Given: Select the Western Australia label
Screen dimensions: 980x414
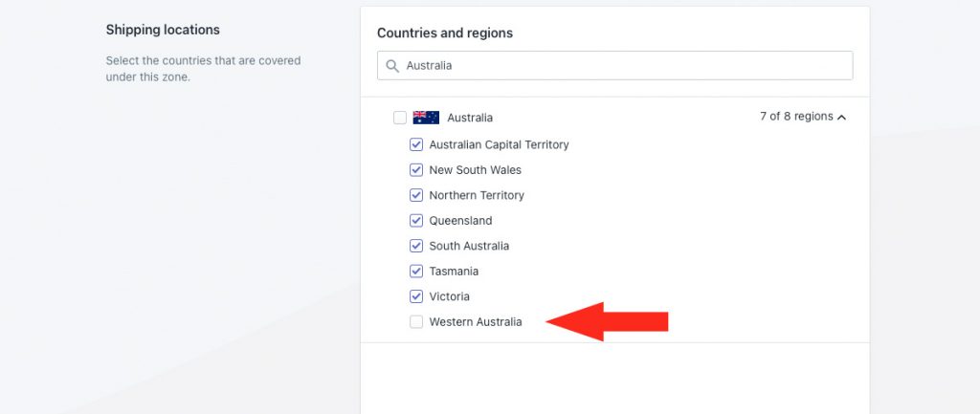Looking at the screenshot, I should 476,322.
